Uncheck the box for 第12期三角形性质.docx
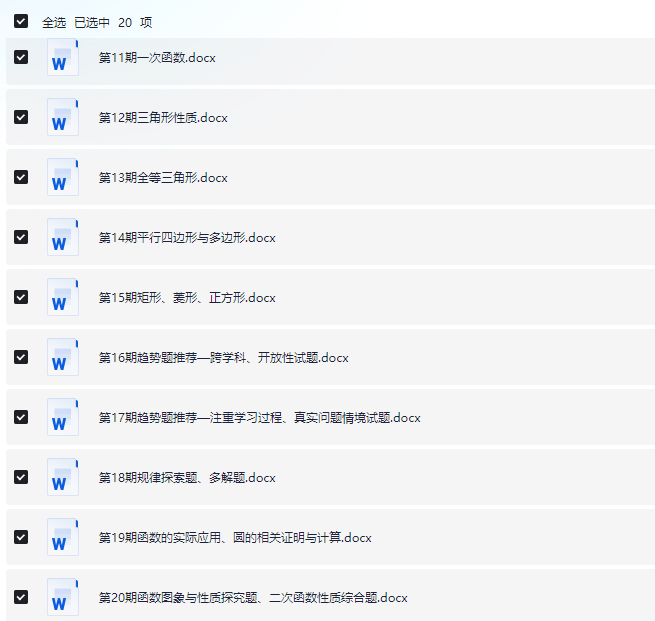This screenshot has width=655, height=621. point(21,117)
